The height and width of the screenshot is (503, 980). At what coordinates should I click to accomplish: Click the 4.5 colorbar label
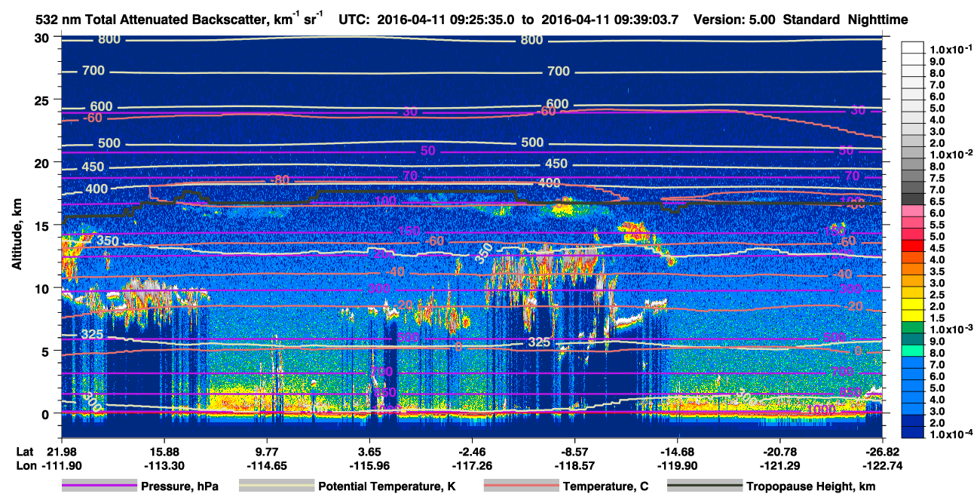point(936,247)
